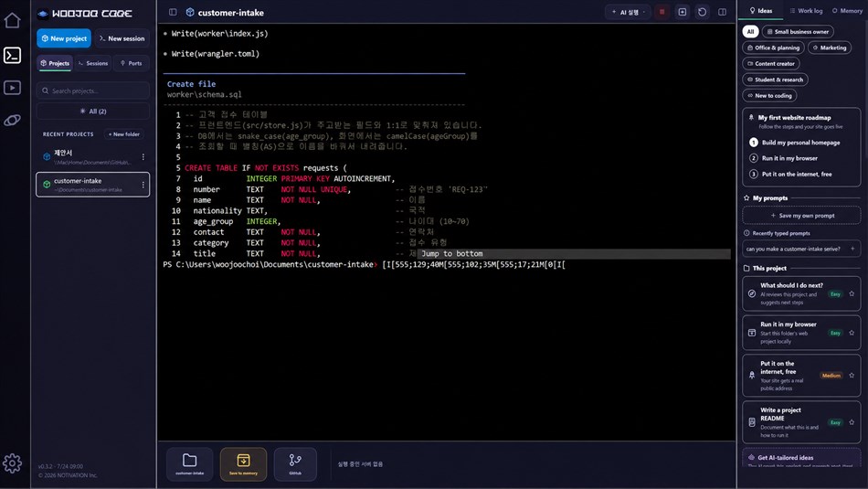Image resolution: width=868 pixels, height=489 pixels.
Task: Open the 제안서 project
Action: (92, 156)
